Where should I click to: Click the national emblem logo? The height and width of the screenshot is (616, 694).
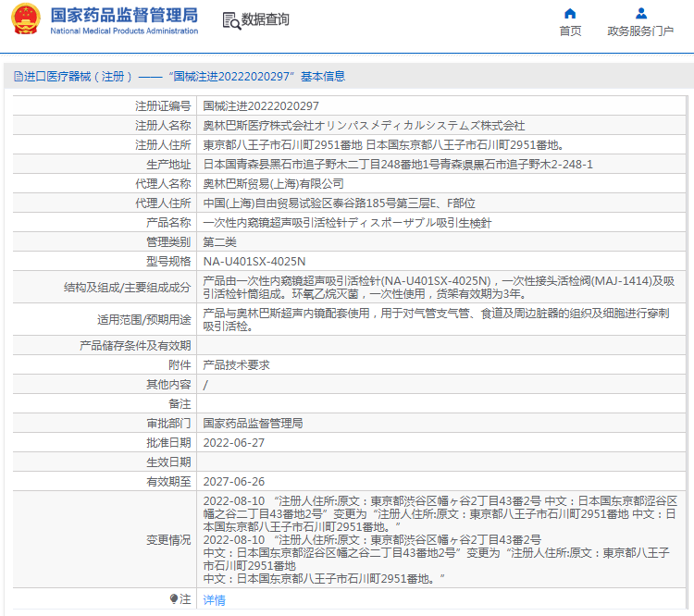pos(26,19)
